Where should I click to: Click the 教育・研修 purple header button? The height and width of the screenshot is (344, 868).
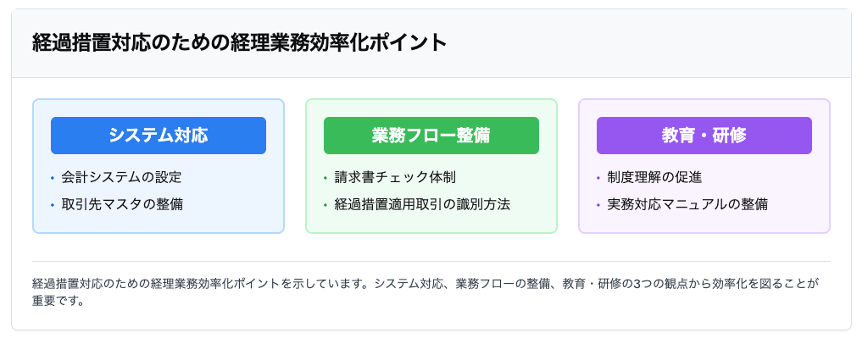(x=704, y=136)
